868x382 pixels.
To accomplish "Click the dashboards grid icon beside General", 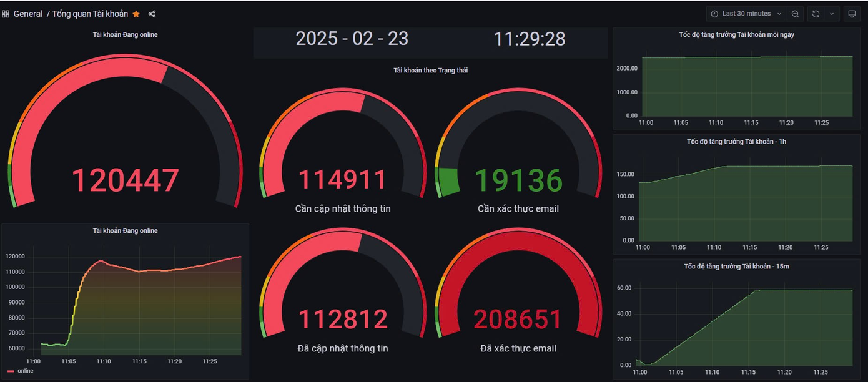I will point(6,14).
